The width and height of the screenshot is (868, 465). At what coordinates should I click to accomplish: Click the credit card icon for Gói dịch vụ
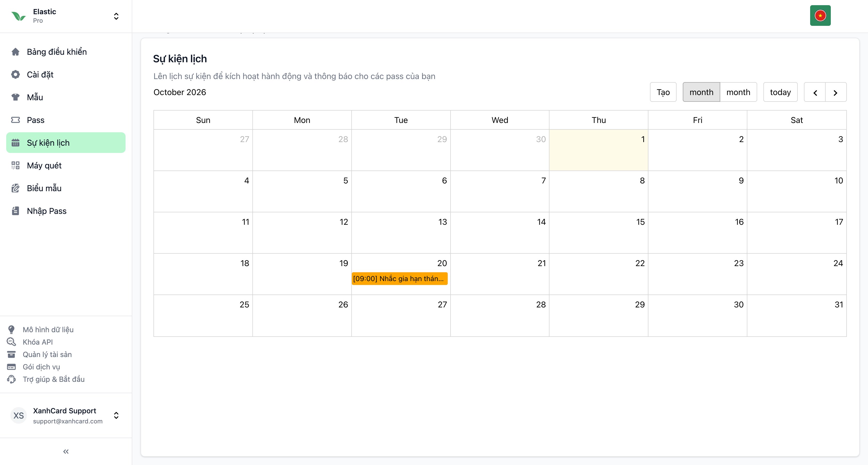coord(11,367)
